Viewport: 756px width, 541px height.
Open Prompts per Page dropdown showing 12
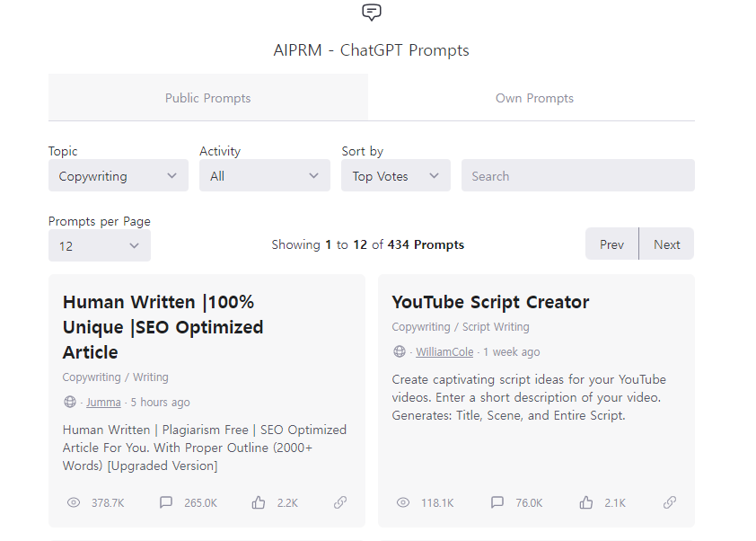tap(100, 245)
